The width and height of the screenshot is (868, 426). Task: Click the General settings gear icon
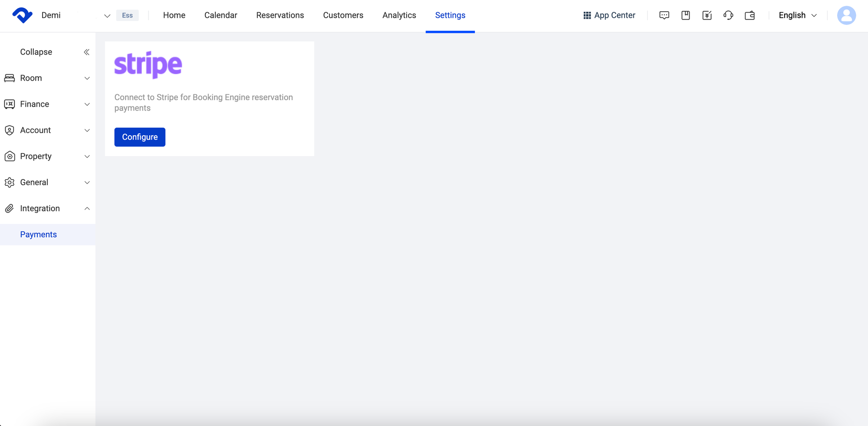pos(10,182)
